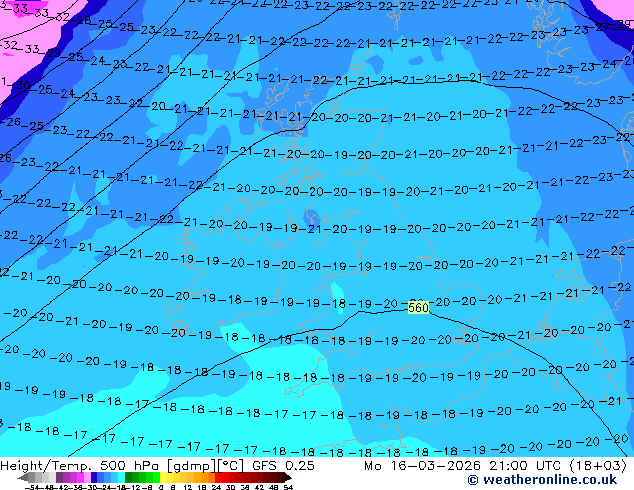Click the date '16-03-2026' text

[436, 465]
